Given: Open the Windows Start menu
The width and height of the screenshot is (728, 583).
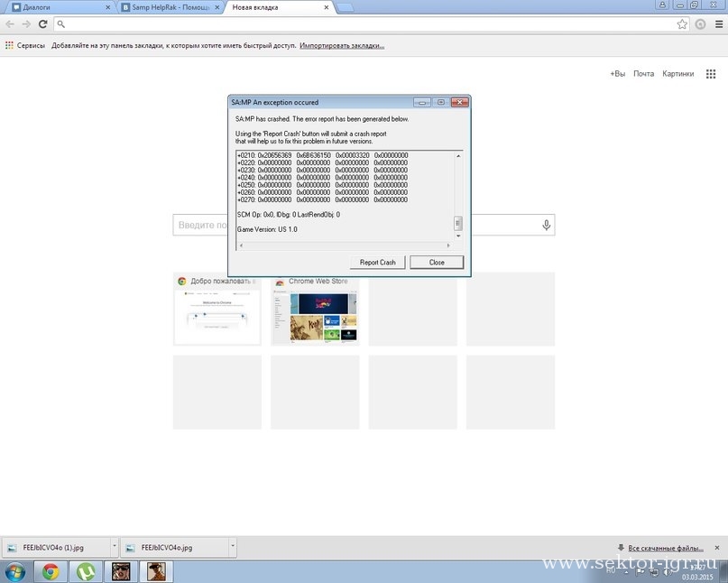Looking at the screenshot, I should tap(14, 572).
